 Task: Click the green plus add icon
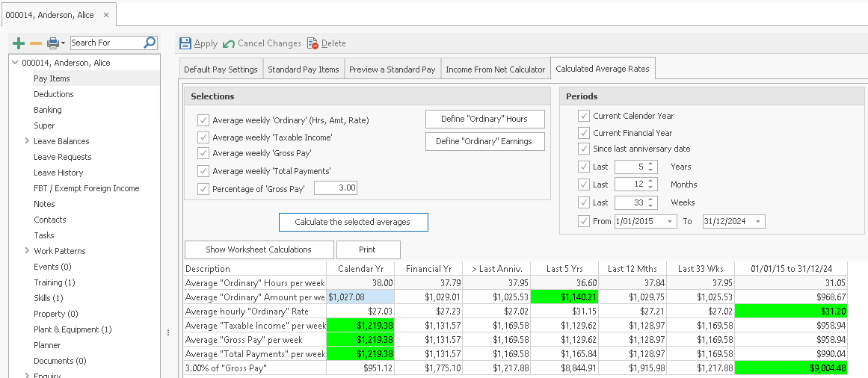(19, 43)
